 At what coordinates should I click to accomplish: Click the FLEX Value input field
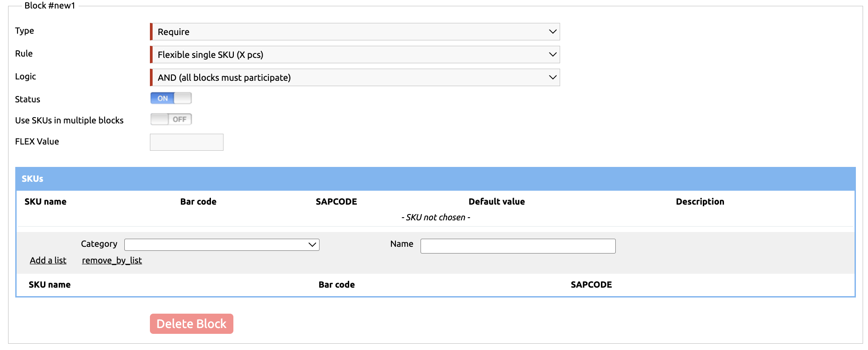[186, 142]
